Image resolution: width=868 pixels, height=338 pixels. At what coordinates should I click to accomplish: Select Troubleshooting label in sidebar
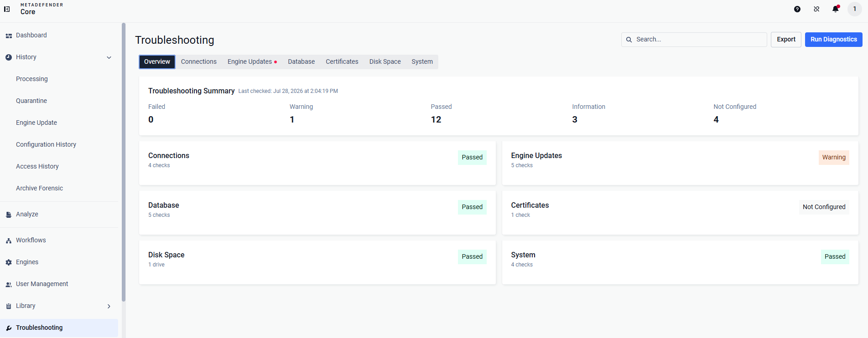[x=39, y=328]
